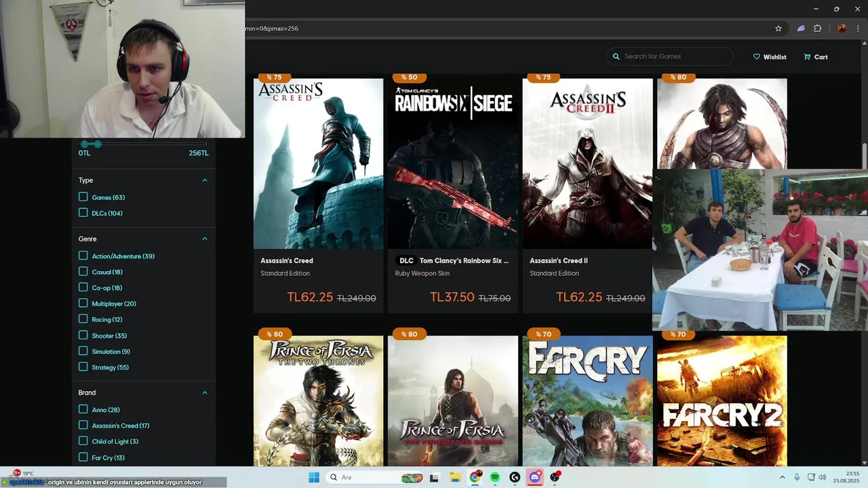This screenshot has width=868, height=488.
Task: Open the Assassin's Creed II cover art
Action: click(x=587, y=163)
